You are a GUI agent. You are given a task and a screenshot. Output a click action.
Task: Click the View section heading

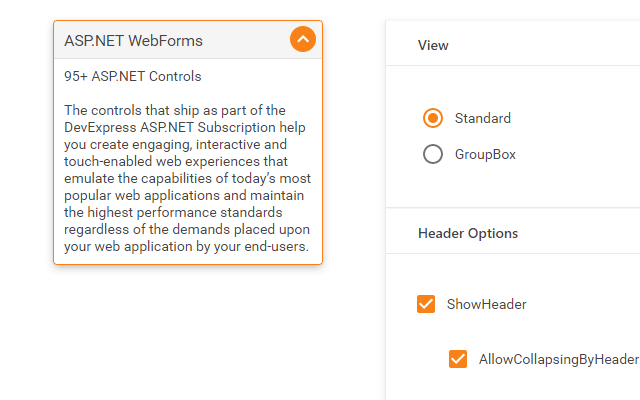[x=433, y=45]
